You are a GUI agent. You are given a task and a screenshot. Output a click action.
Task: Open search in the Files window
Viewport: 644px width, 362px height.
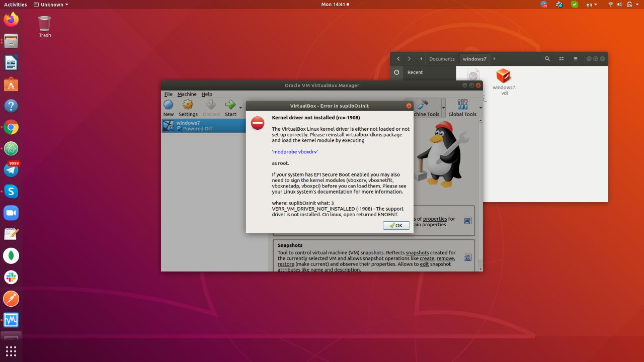(547, 59)
